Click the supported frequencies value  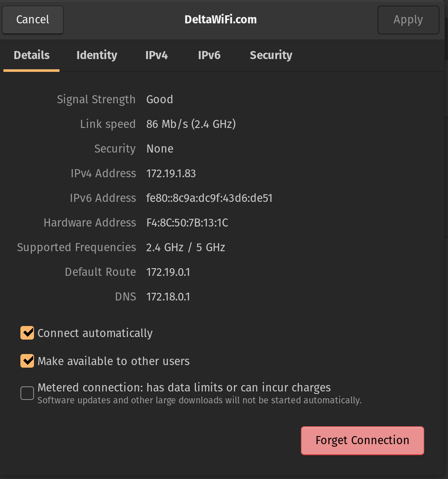coord(185,247)
